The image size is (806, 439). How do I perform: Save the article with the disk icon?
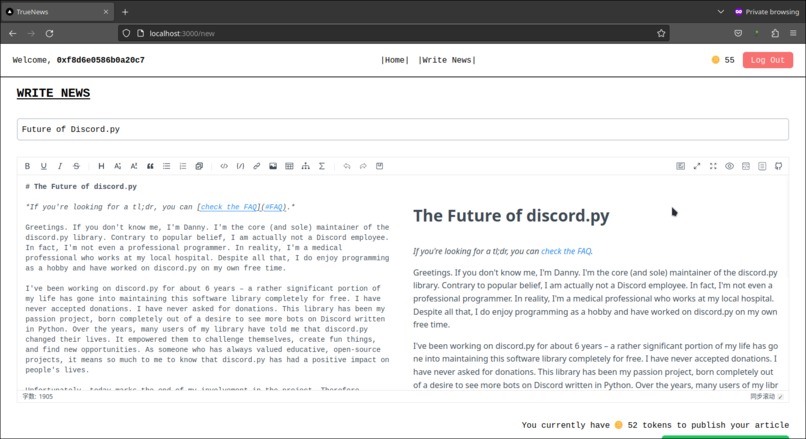coord(379,166)
